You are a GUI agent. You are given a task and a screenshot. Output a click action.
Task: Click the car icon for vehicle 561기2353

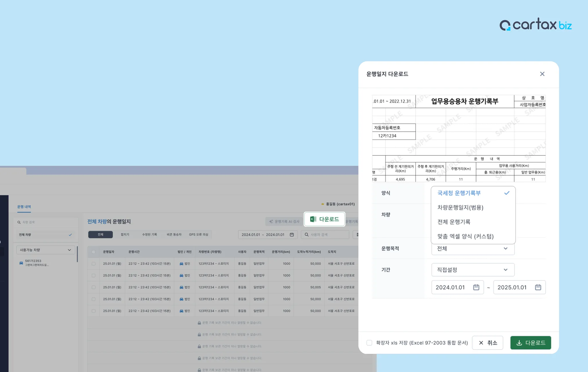tap(21, 263)
